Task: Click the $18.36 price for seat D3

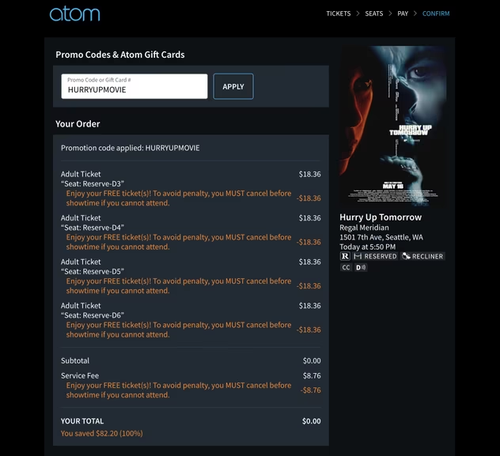Action: point(310,174)
